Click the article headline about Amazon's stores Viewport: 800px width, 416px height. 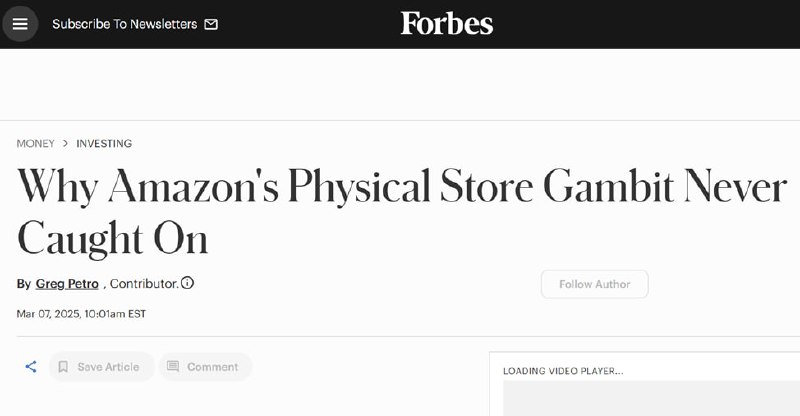click(x=402, y=212)
